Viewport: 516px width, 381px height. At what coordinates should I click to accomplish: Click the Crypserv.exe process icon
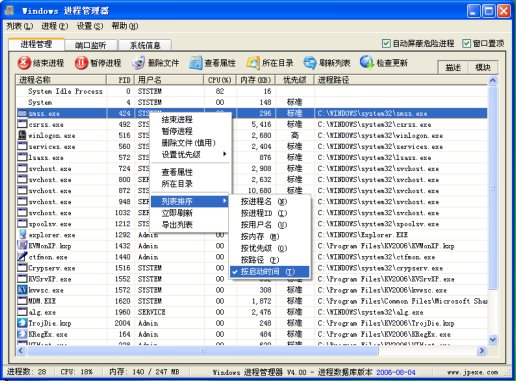[x=22, y=267]
